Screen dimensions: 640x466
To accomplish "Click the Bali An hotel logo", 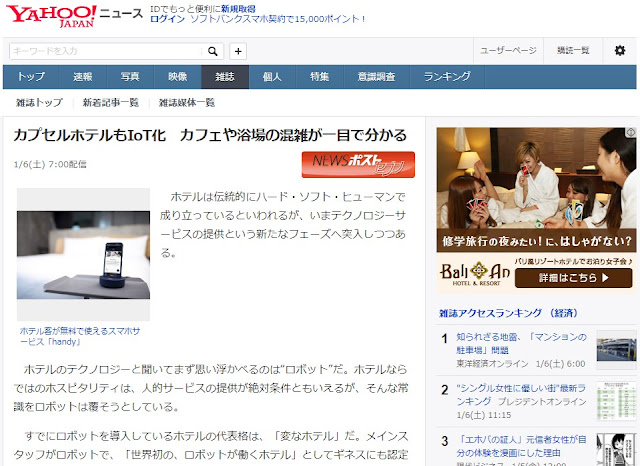I will (474, 274).
